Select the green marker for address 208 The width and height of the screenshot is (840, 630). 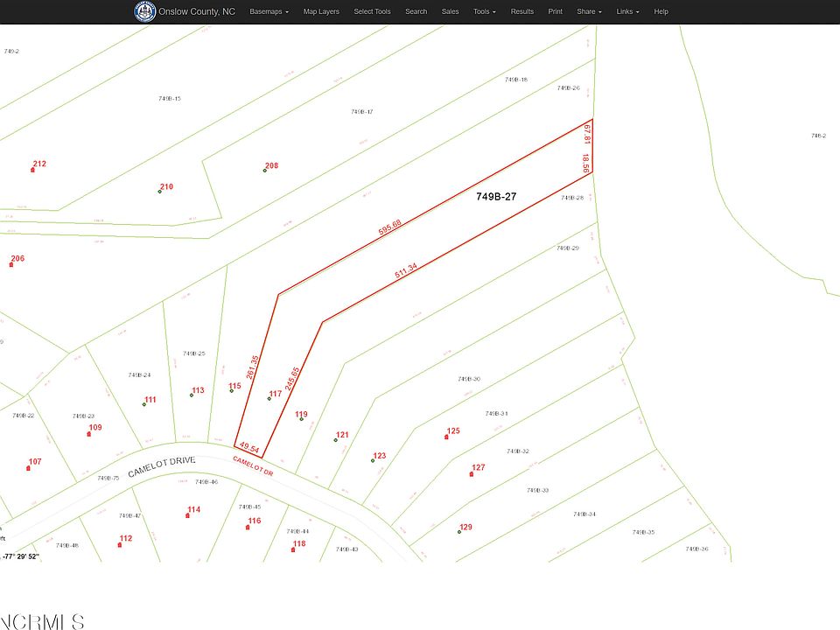(x=264, y=171)
